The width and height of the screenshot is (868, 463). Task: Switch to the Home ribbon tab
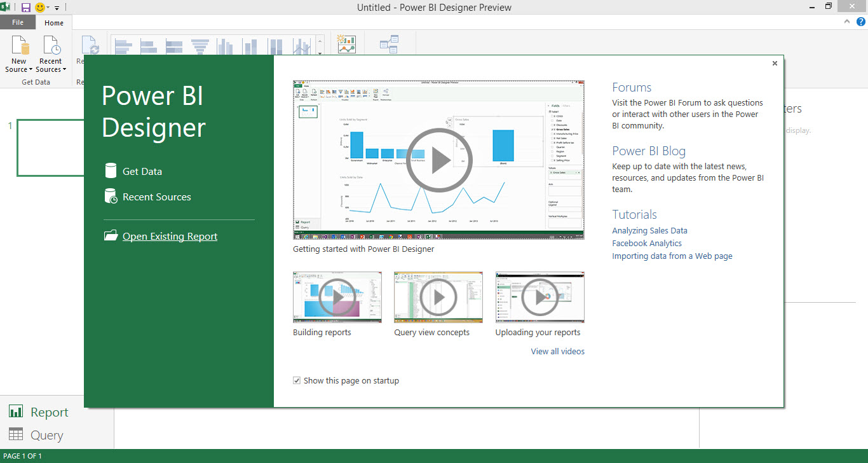point(53,22)
